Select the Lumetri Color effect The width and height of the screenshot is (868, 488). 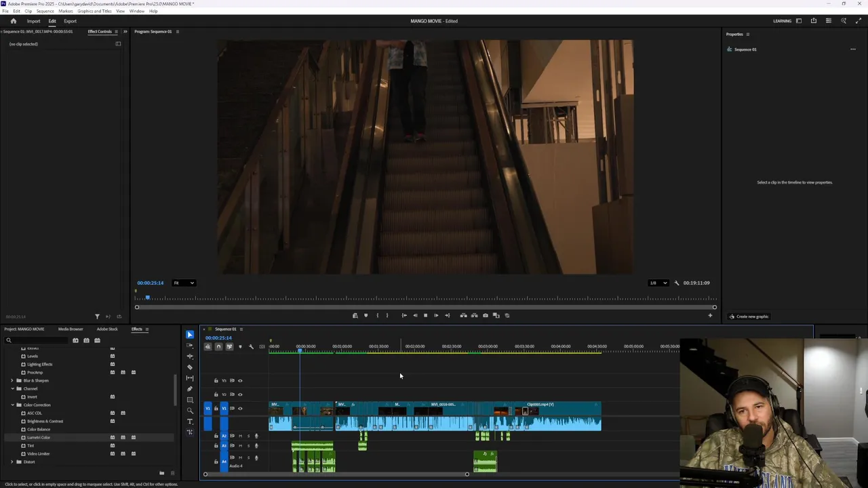coord(39,438)
